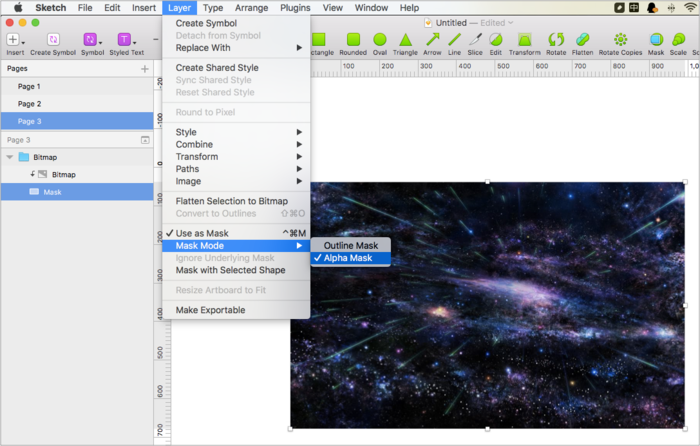Image resolution: width=700 pixels, height=446 pixels.
Task: Open the Help menu
Action: click(409, 8)
